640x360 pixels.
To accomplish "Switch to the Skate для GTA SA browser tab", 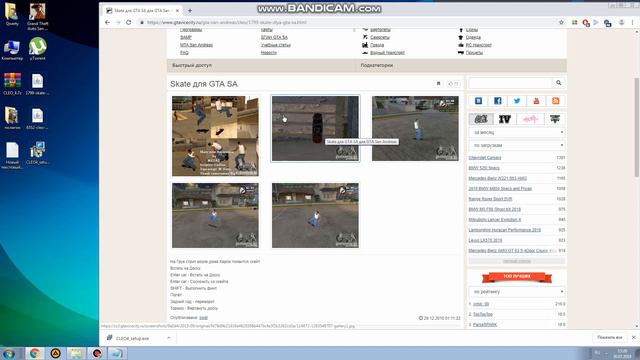I will coord(142,11).
